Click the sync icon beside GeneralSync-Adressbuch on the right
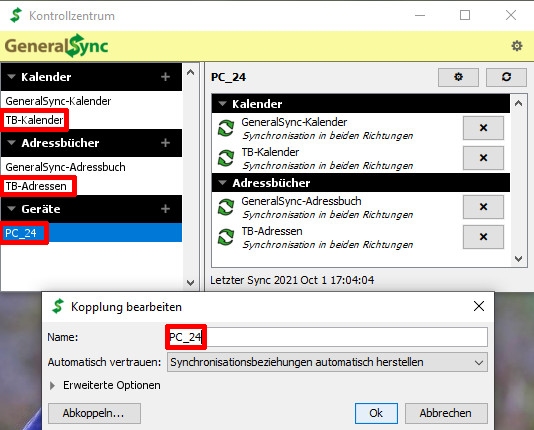 (x=226, y=207)
